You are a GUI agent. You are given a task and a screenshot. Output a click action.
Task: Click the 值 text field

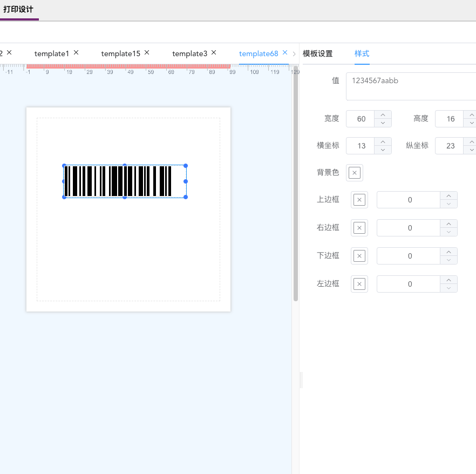(x=411, y=86)
